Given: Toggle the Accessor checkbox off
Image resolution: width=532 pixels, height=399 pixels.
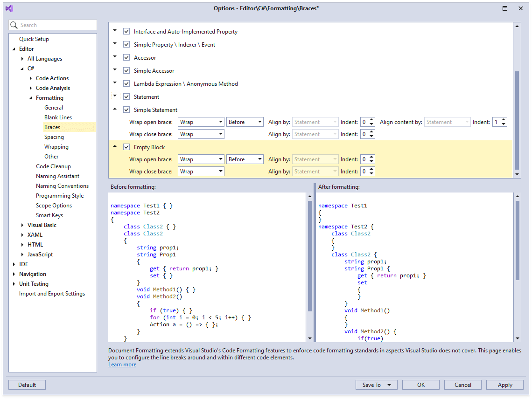Looking at the screenshot, I should (126, 57).
